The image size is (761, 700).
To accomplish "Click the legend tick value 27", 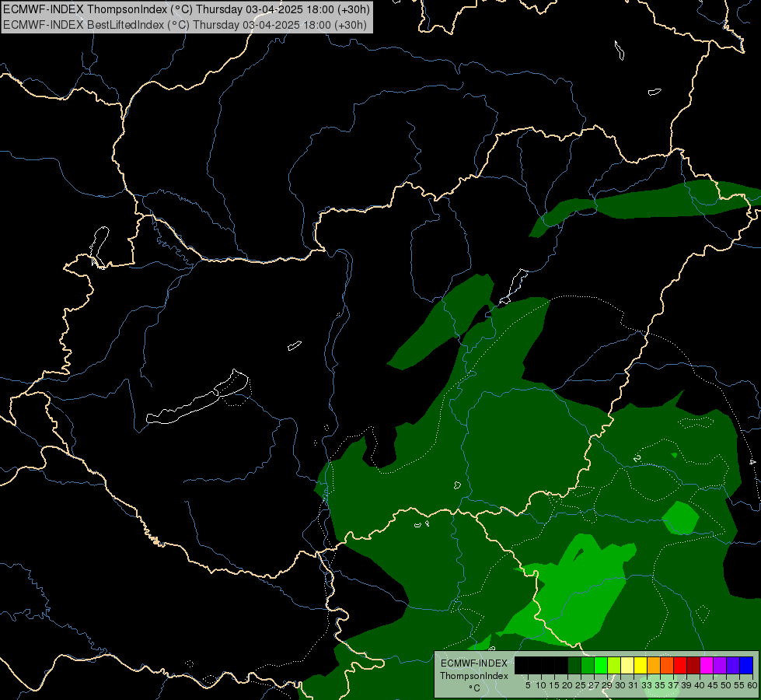I will point(594,685).
